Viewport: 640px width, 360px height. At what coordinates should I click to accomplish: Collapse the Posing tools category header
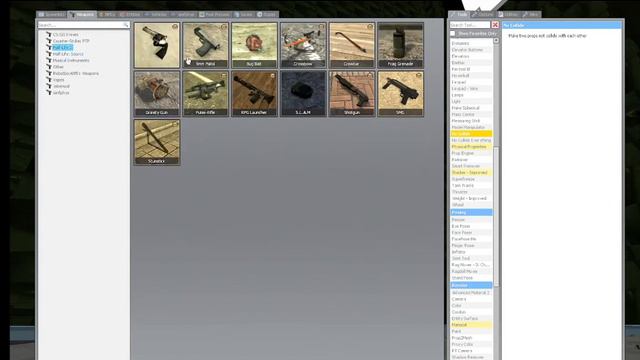[x=471, y=212]
